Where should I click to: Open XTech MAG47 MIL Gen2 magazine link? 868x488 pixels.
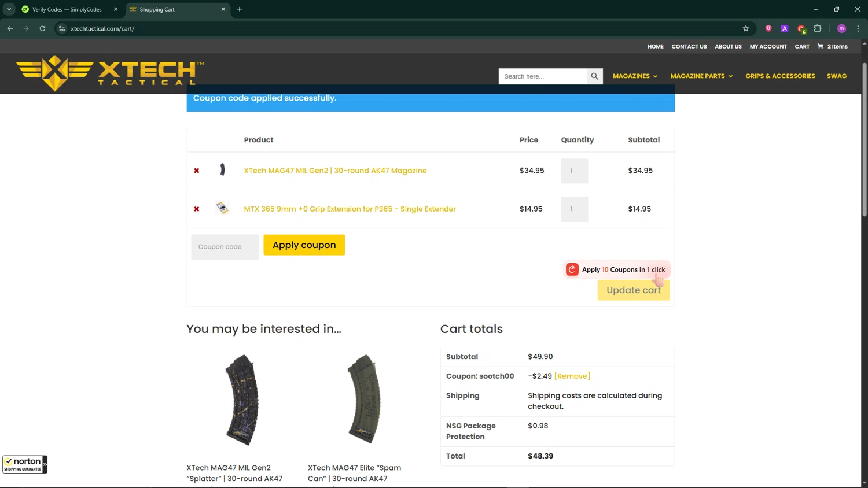(x=335, y=171)
